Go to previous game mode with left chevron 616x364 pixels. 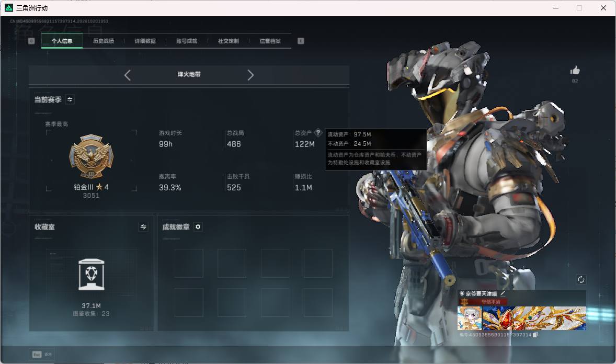[127, 75]
